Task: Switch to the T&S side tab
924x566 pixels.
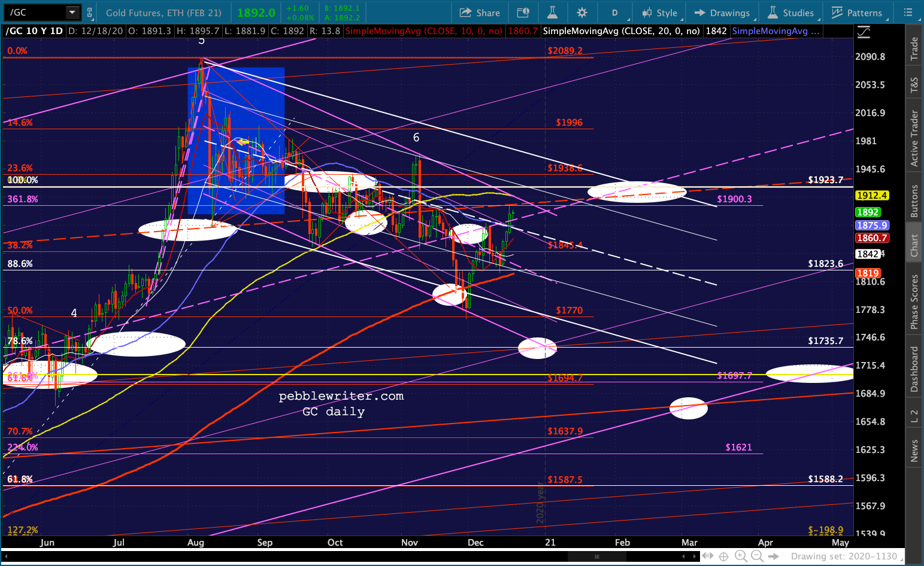Action: coord(914,85)
